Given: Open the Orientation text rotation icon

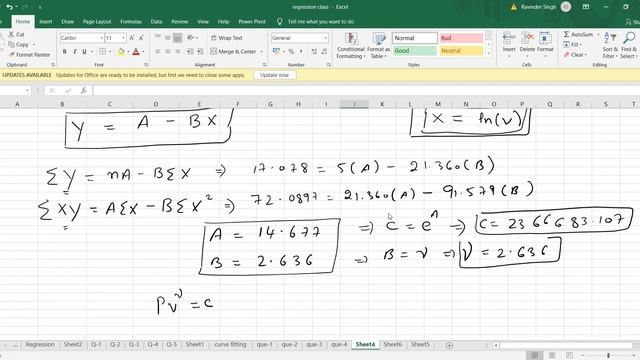Looking at the screenshot, I should pyautogui.click(x=190, y=38).
